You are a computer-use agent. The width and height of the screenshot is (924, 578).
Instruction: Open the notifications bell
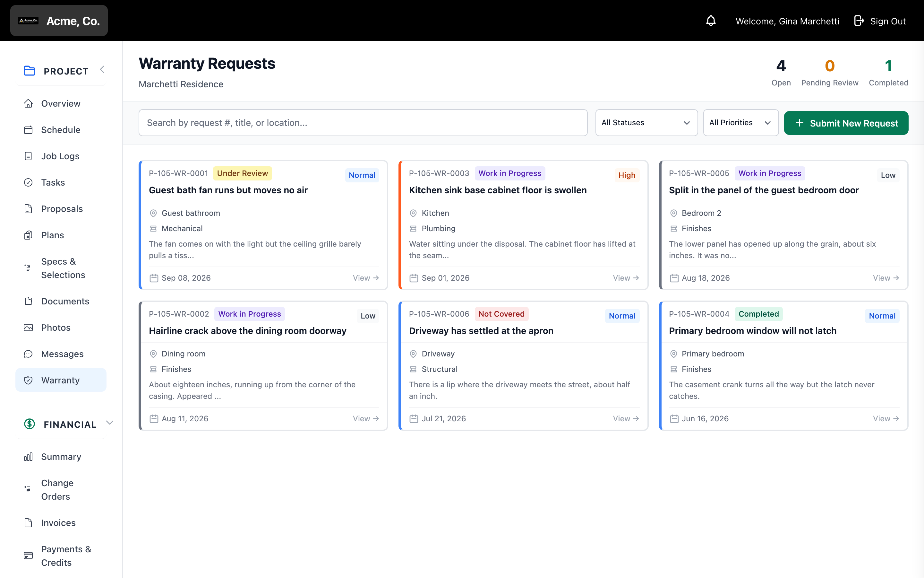pyautogui.click(x=711, y=21)
